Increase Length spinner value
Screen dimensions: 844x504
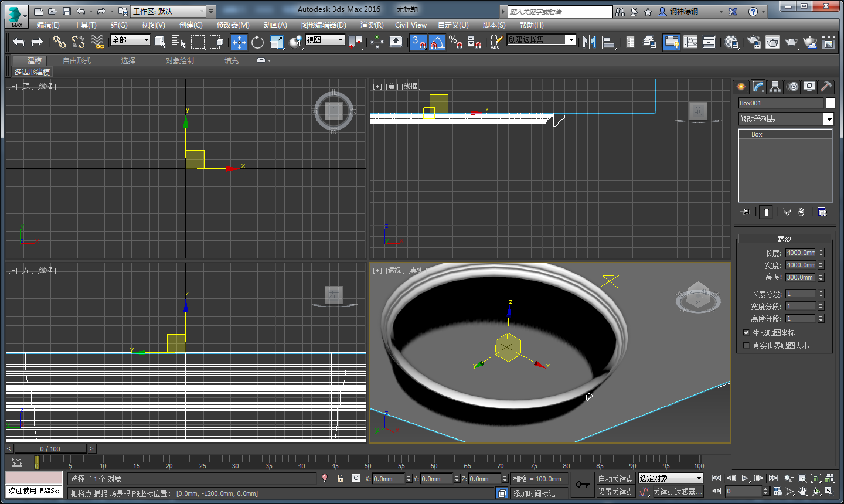[821, 251]
